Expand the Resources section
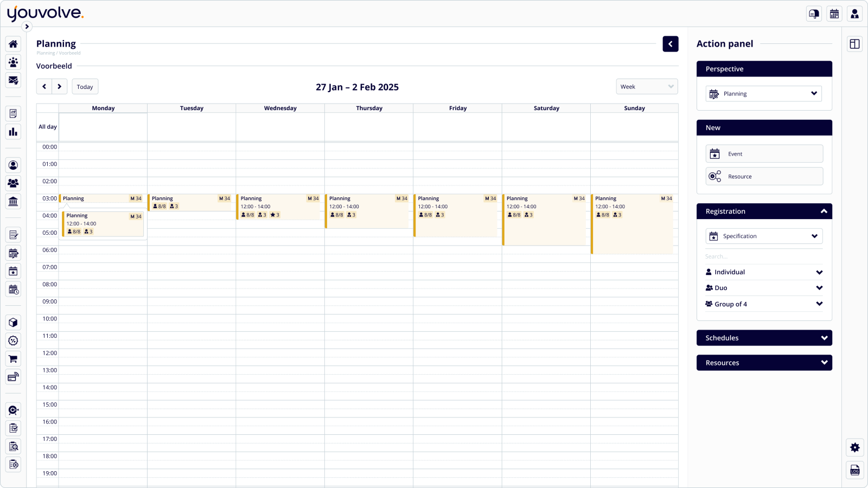Viewport: 868px width, 488px height. coord(764,363)
